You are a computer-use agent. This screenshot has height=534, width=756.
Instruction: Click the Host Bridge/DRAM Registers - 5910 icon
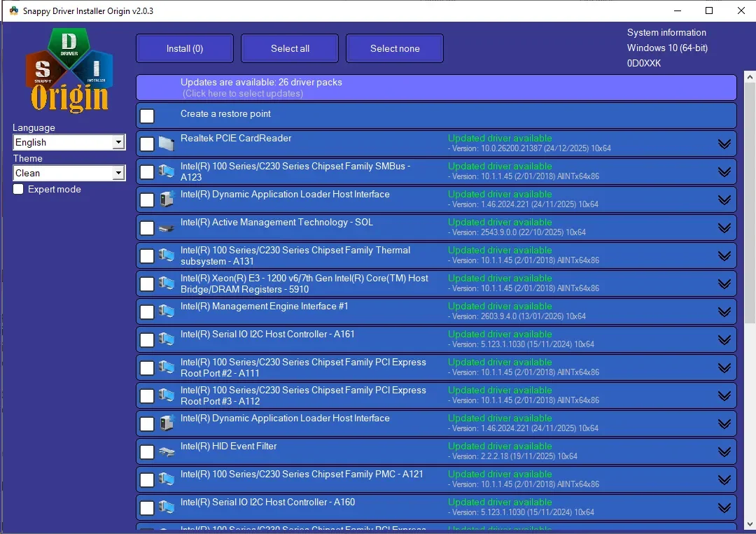pyautogui.click(x=167, y=283)
